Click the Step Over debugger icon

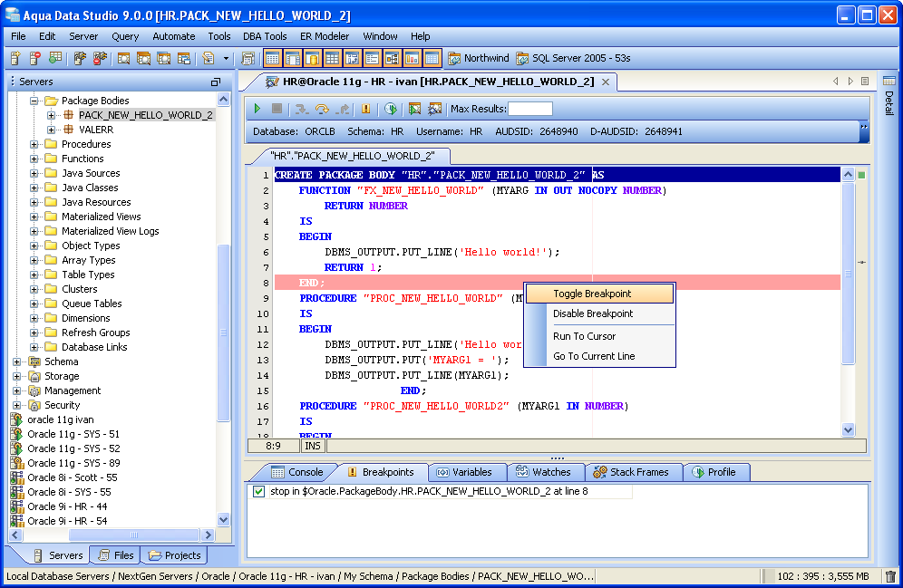(x=322, y=109)
